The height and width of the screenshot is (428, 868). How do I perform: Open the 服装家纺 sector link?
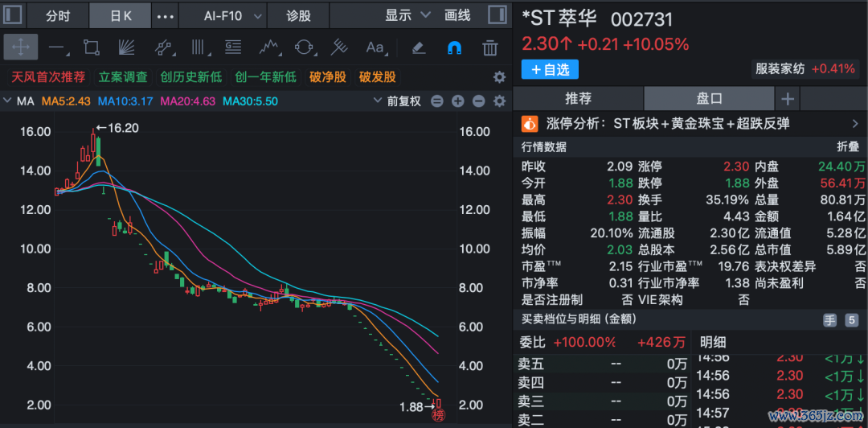tap(805, 69)
